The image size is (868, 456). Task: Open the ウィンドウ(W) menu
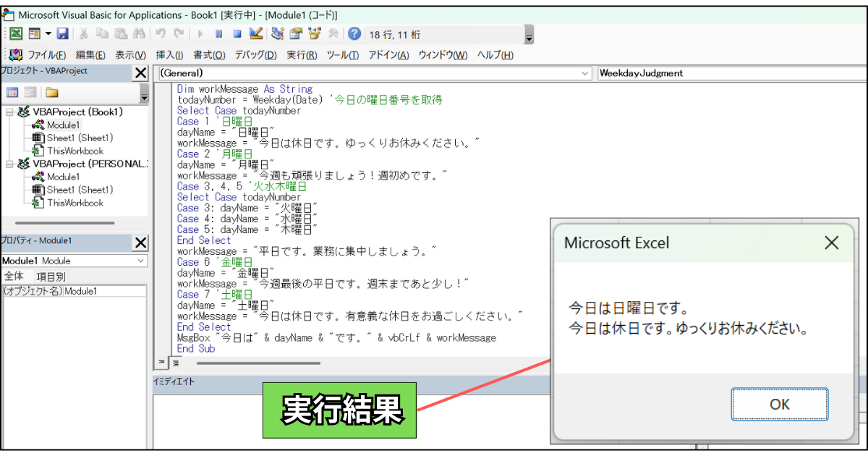[443, 55]
